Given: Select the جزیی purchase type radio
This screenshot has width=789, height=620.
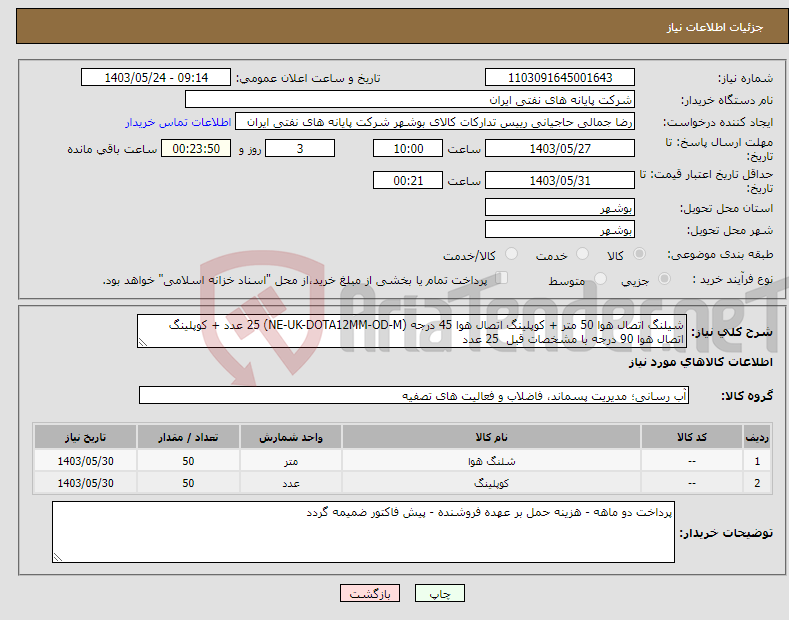Looking at the screenshot, I should [x=664, y=278].
